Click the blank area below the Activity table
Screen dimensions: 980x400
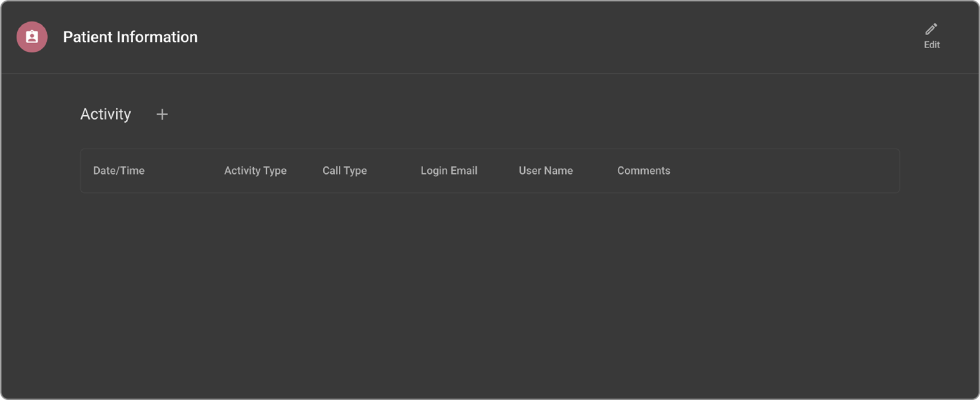tap(490, 290)
